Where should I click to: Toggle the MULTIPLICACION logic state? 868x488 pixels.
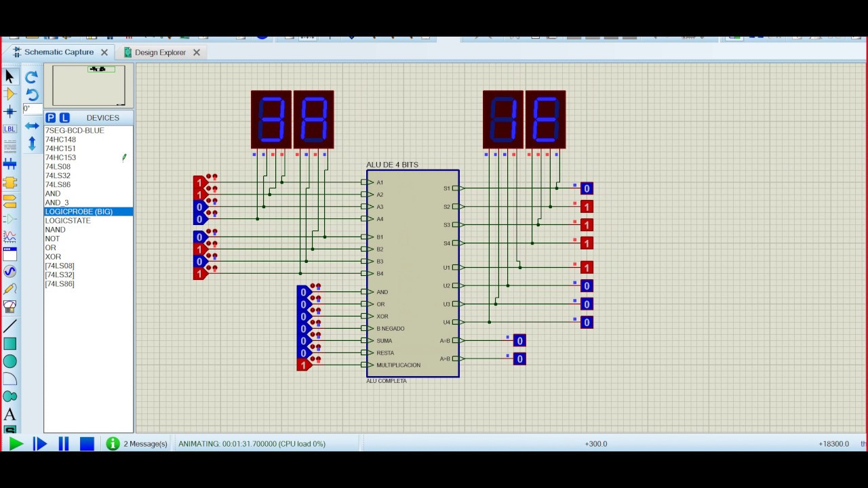point(303,365)
